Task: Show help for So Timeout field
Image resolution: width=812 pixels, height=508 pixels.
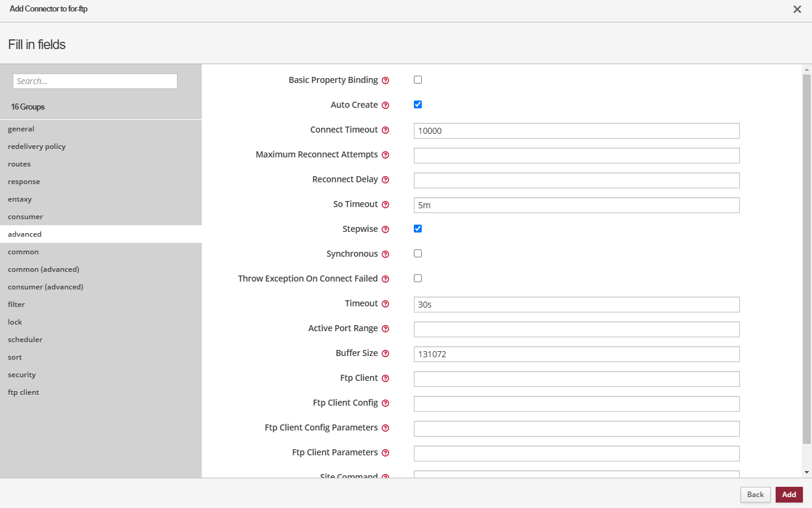Action: [x=385, y=205]
